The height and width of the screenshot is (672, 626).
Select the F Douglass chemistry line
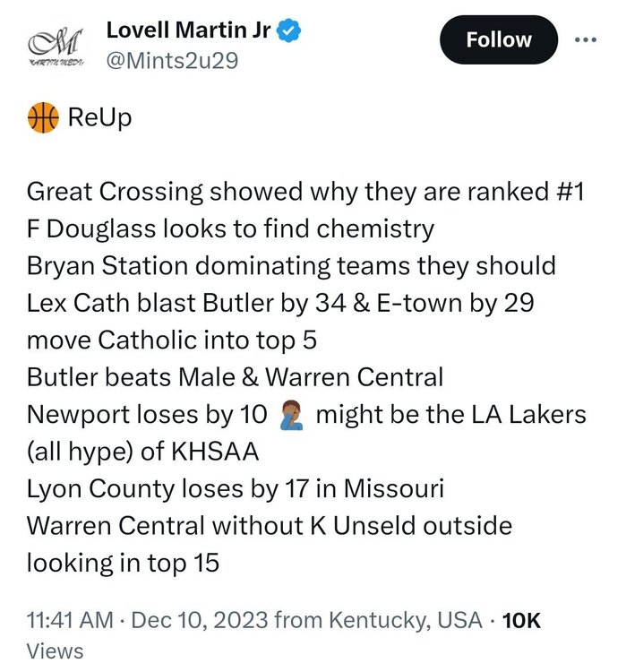point(230,228)
